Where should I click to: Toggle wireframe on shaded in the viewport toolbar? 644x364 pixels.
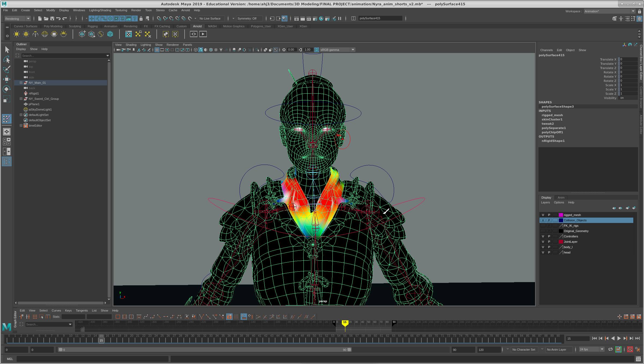[x=211, y=50]
